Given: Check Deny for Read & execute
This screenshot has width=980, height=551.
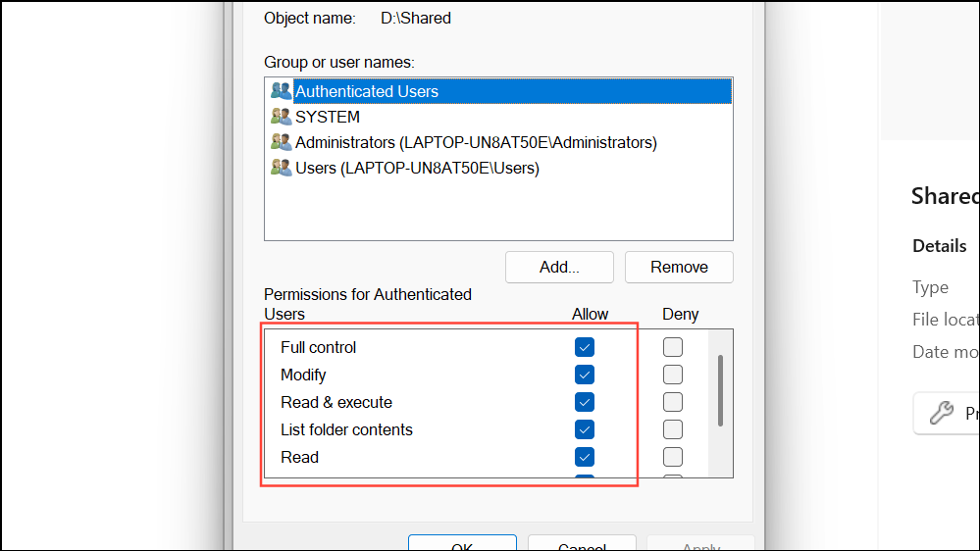Looking at the screenshot, I should pyautogui.click(x=672, y=402).
